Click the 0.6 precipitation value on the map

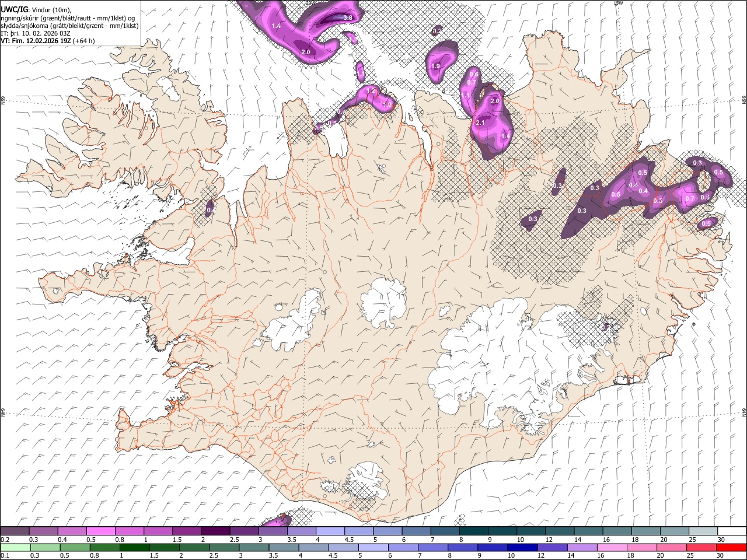474,74
